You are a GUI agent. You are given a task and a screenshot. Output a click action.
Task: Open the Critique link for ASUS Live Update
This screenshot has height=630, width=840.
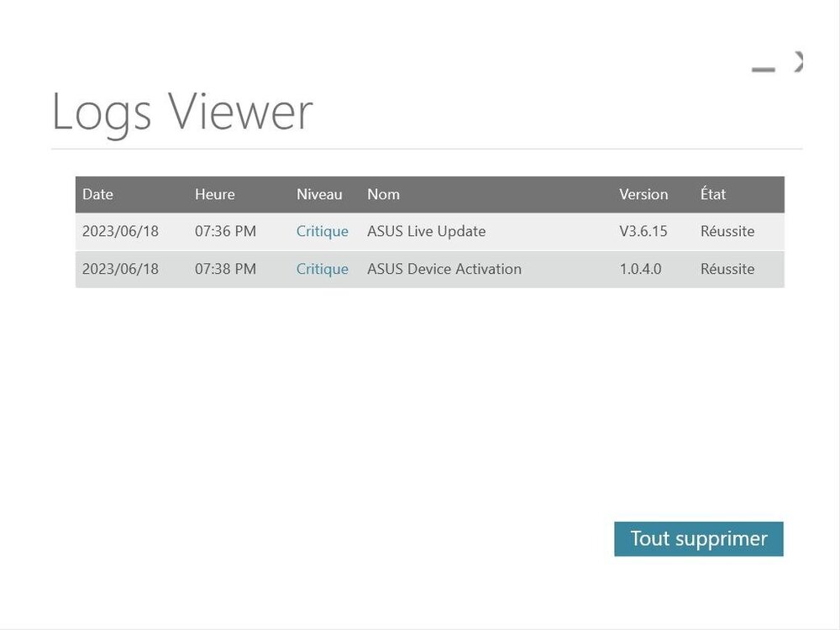tap(322, 231)
